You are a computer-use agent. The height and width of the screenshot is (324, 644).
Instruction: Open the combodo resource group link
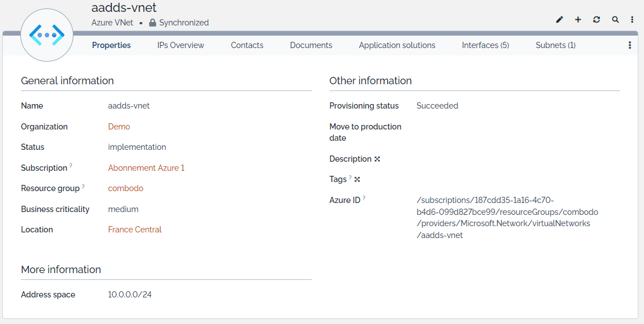tap(125, 188)
